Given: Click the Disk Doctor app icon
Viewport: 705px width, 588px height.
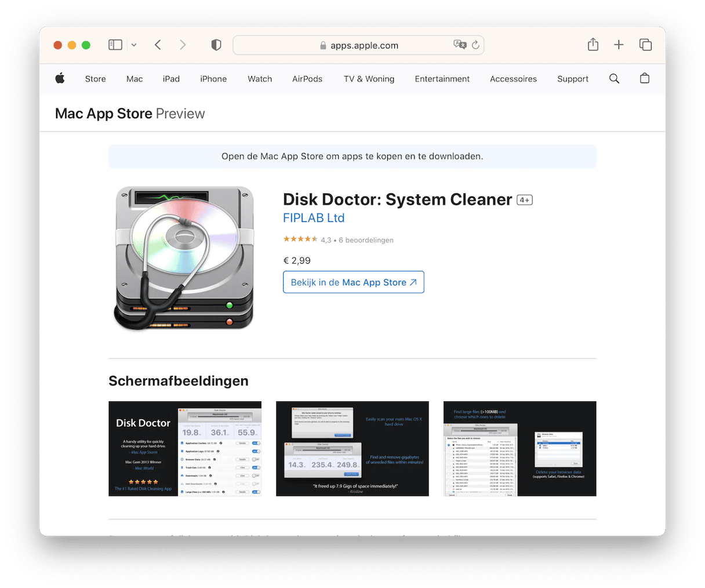Looking at the screenshot, I should [x=185, y=258].
